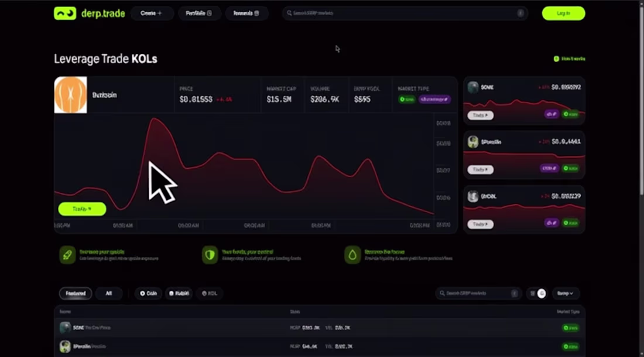Screen dimensions: 644x357
Task: Click Trade on the $ONE side card
Action: click(480, 115)
